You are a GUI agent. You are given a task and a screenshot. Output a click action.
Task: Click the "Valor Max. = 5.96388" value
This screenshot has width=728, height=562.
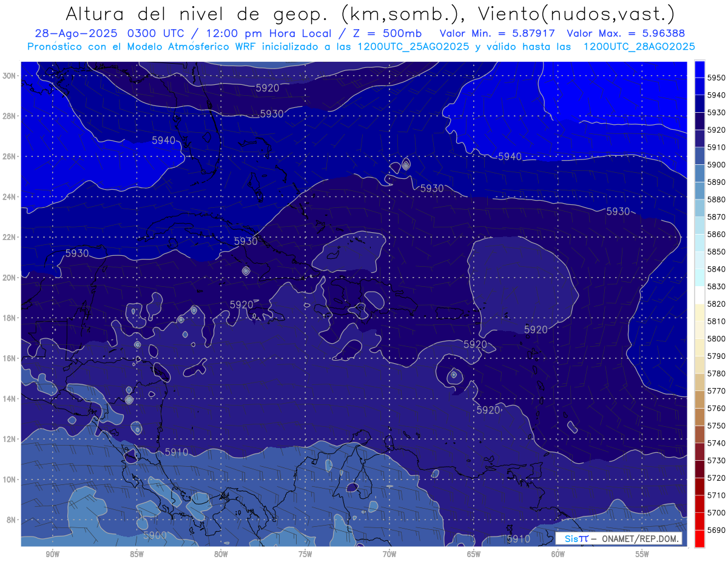[627, 33]
